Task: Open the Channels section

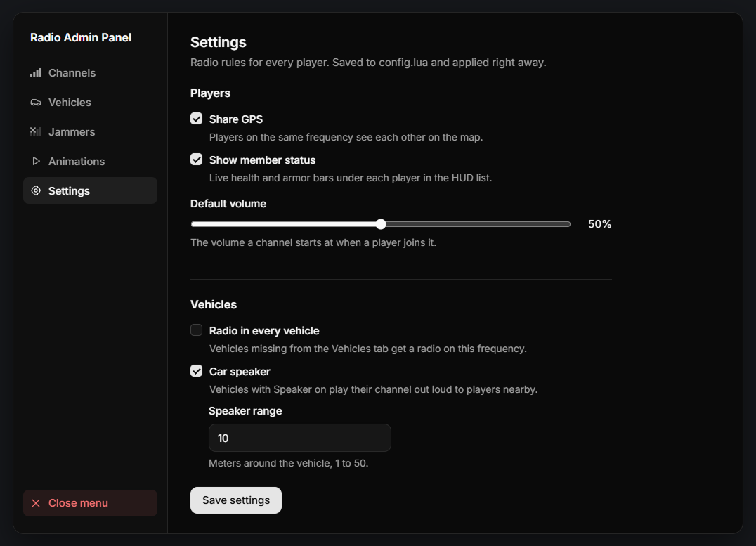Action: point(90,73)
